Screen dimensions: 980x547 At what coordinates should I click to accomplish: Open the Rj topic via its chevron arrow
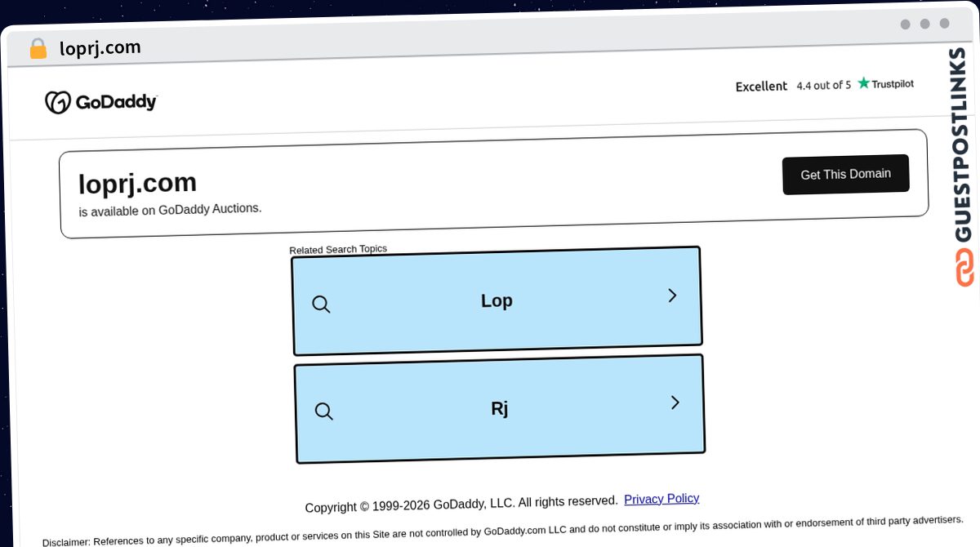point(675,402)
